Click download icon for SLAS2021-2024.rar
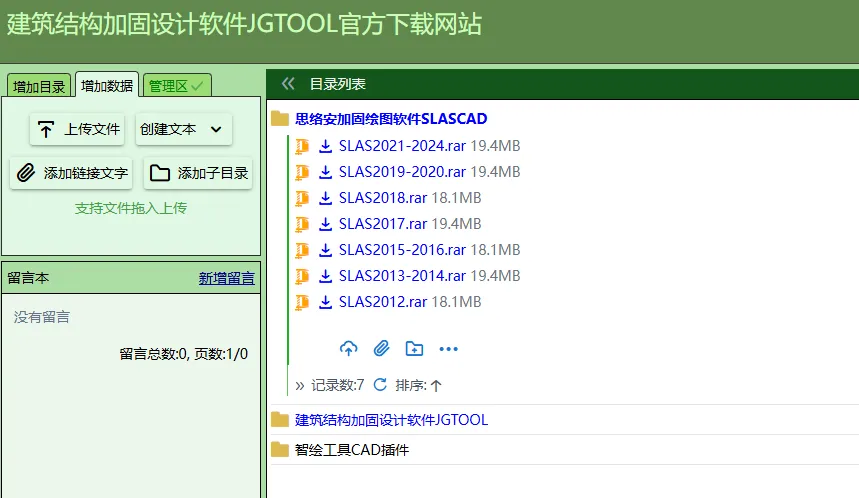This screenshot has height=498, width=859. (325, 146)
